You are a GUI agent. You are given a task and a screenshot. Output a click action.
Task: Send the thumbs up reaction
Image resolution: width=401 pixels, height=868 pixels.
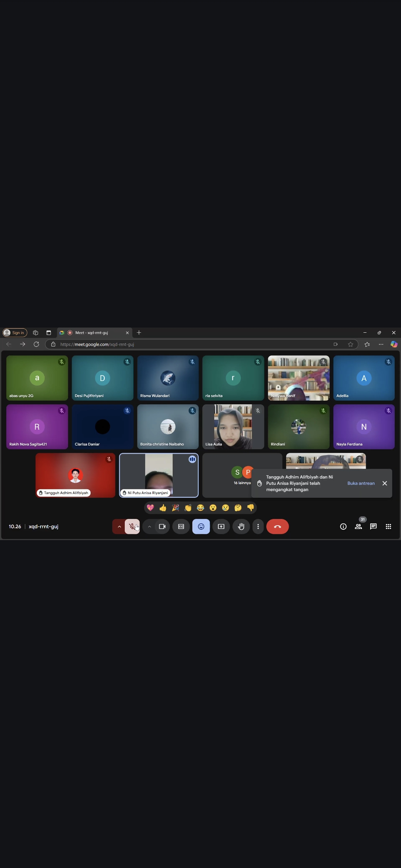click(x=163, y=508)
